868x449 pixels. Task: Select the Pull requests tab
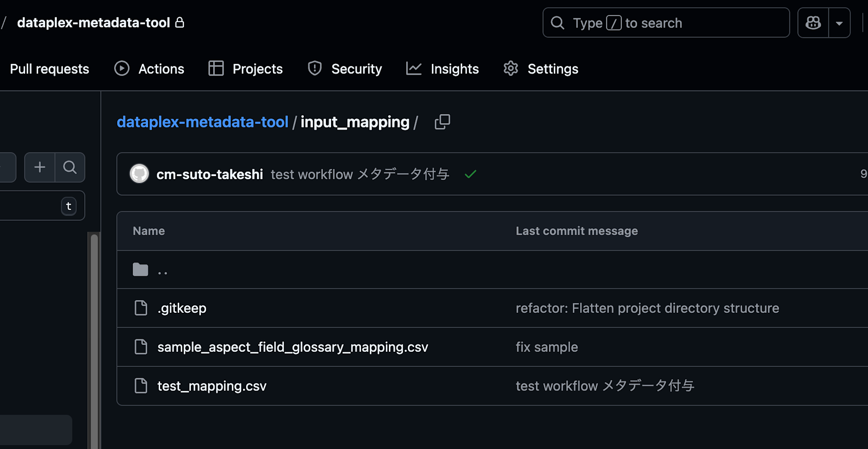click(x=49, y=69)
